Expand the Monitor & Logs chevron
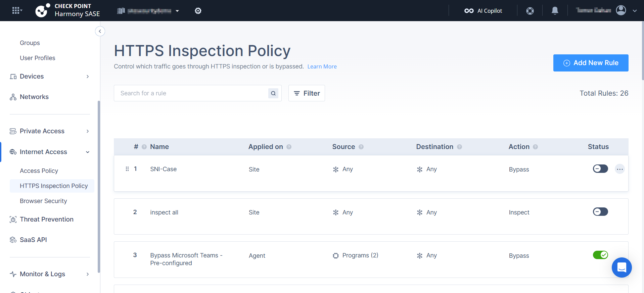This screenshot has height=293, width=644. point(88,274)
